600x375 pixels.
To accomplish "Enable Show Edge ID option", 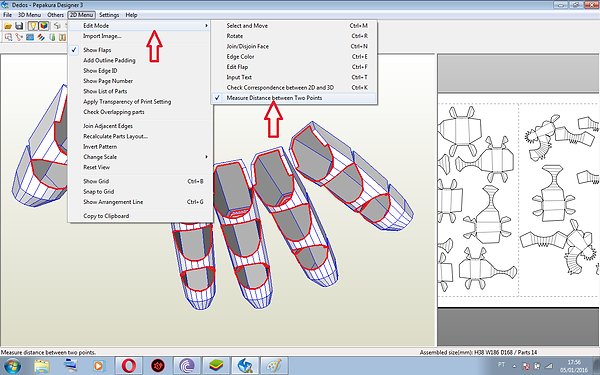I will (140, 71).
